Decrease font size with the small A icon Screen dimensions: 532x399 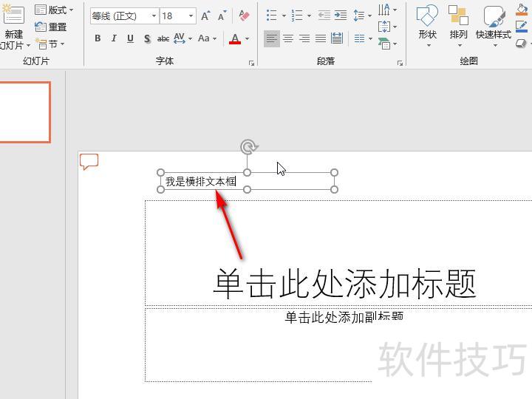(222, 16)
